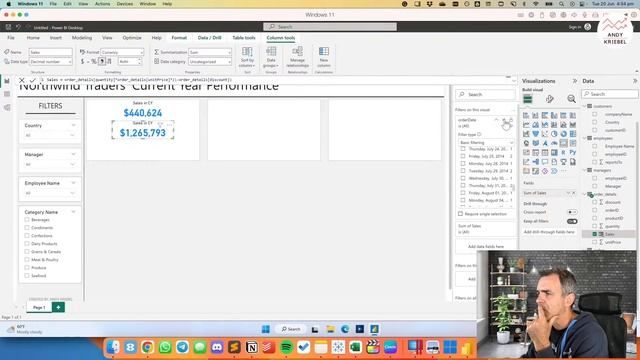Check the Seafood category checkbox
Screen dimensions: 640x360
(27, 276)
